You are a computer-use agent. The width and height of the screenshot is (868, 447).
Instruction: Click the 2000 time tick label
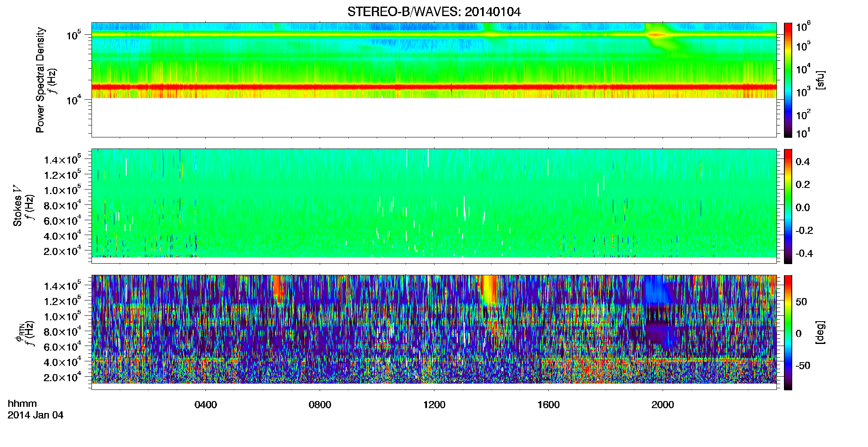pyautogui.click(x=663, y=405)
